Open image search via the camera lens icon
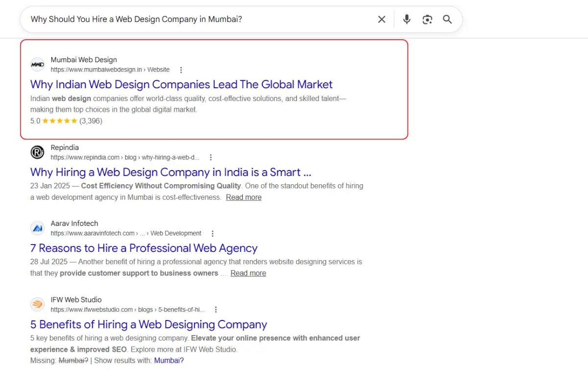 coord(427,20)
